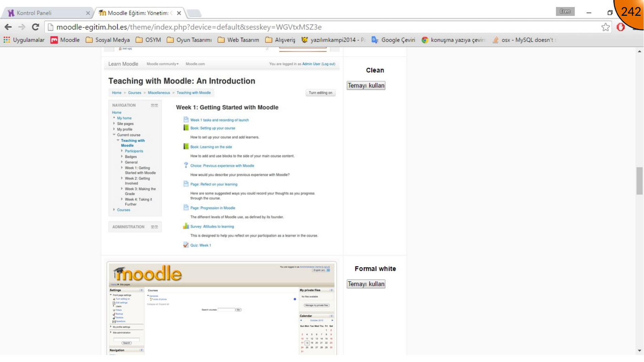Click Temayı kullan for Formal white theme
Viewport: 644px width, 362px height.
pos(366,284)
